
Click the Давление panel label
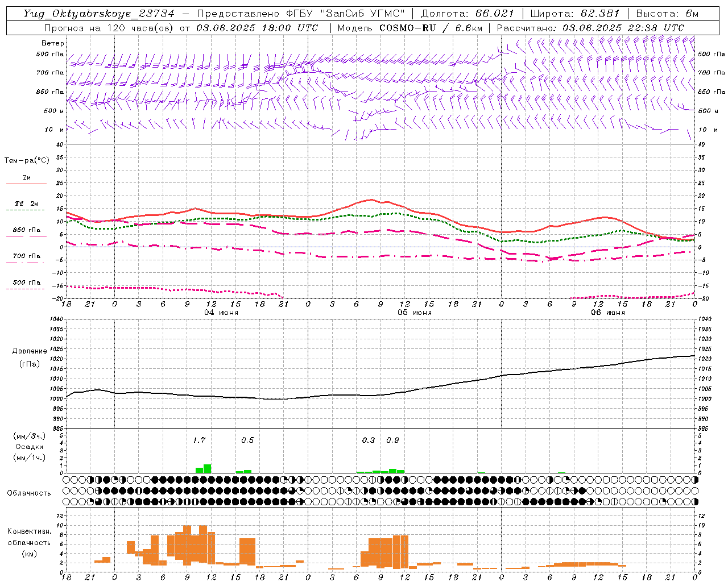click(30, 351)
